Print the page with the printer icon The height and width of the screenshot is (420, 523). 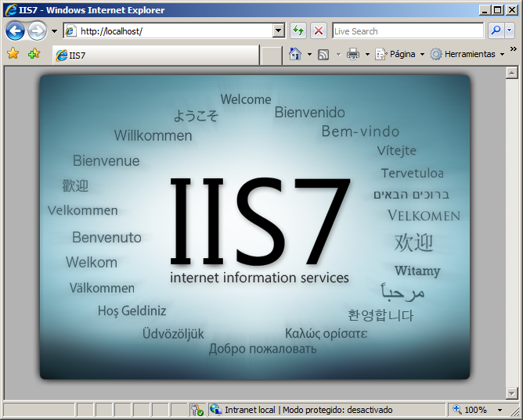click(x=353, y=54)
